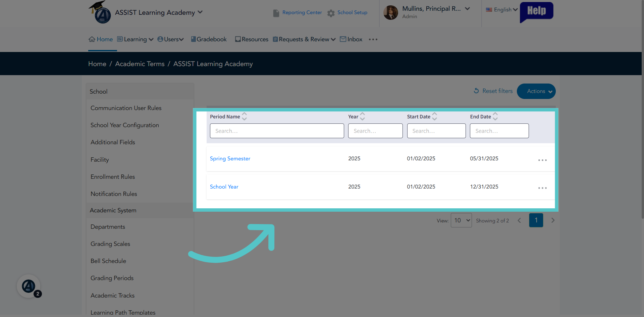This screenshot has height=317, width=644.
Task: Open the Requests & Review menu
Action: coord(304,39)
